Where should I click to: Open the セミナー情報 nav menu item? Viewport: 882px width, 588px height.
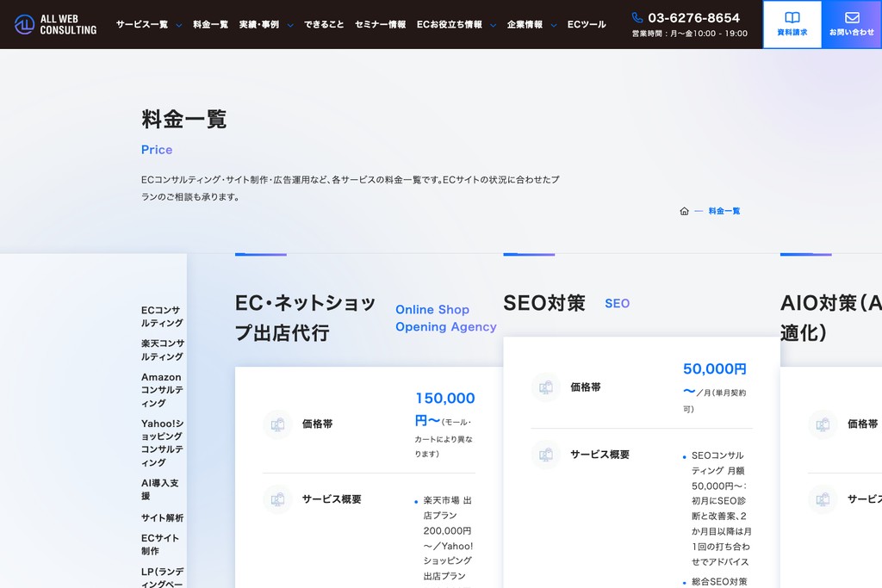point(380,24)
